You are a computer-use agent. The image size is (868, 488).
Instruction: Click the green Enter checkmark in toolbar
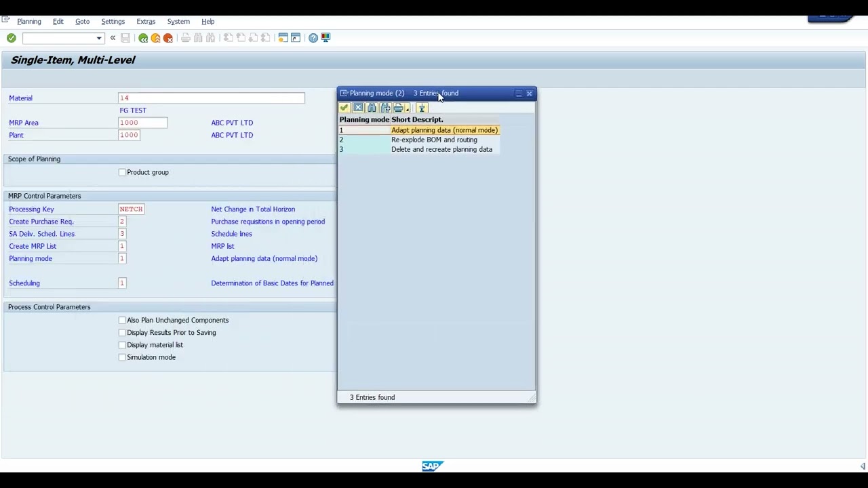[x=12, y=38]
